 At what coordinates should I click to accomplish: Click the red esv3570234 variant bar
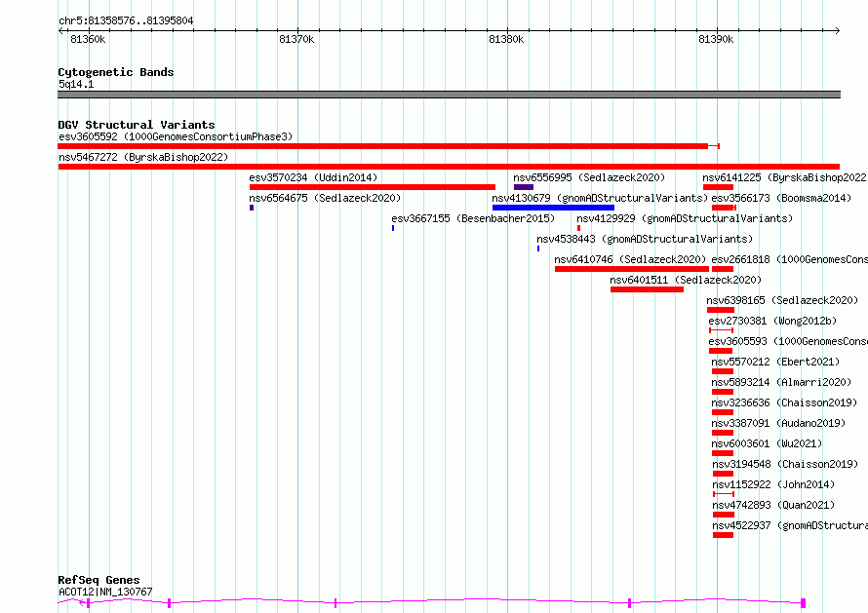372,187
